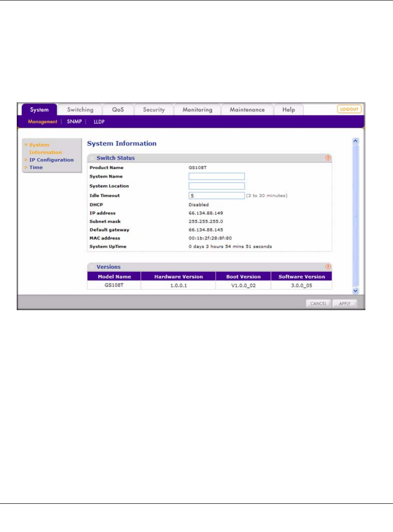Click the MAC address value 00:1b:2f:28:8f:80
This screenshot has width=393, height=532.
[210, 238]
